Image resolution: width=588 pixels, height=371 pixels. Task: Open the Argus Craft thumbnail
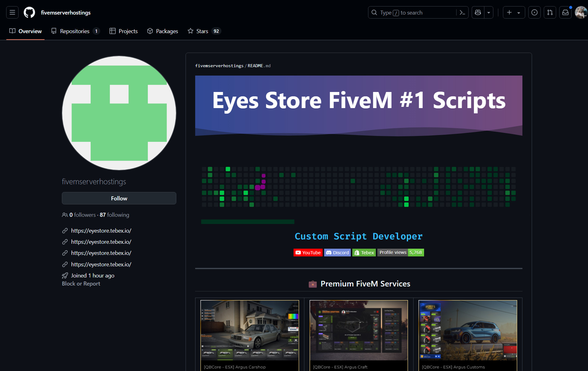point(359,330)
